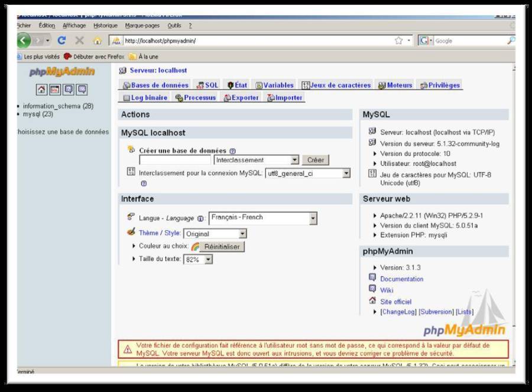Bookmark page with the star icon
The image size is (532, 392).
pyautogui.click(x=398, y=41)
